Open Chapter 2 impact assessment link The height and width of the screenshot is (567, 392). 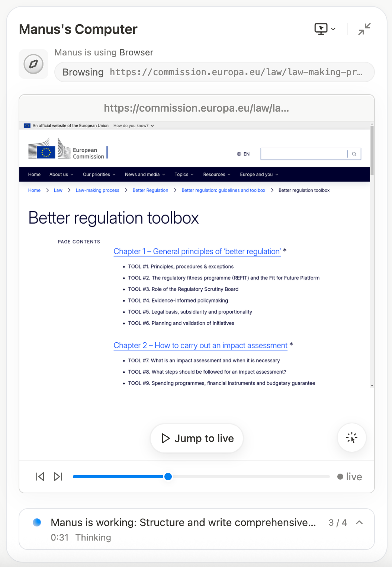click(200, 346)
